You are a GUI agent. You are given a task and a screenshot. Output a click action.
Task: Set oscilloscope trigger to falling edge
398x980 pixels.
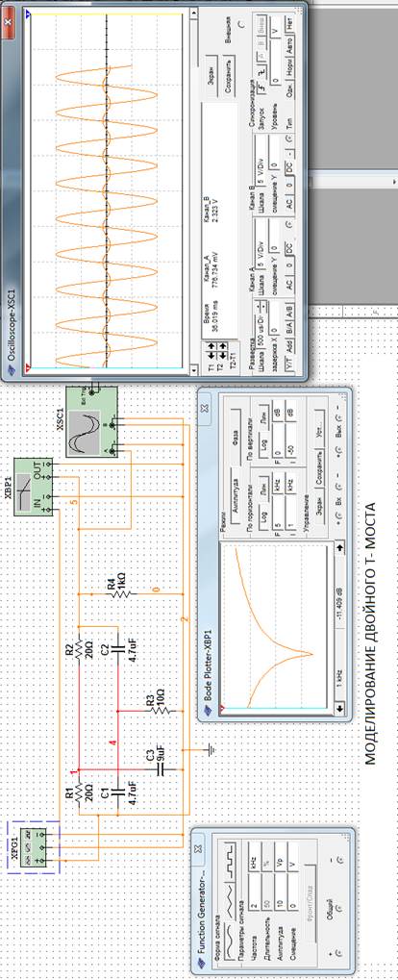pos(261,71)
